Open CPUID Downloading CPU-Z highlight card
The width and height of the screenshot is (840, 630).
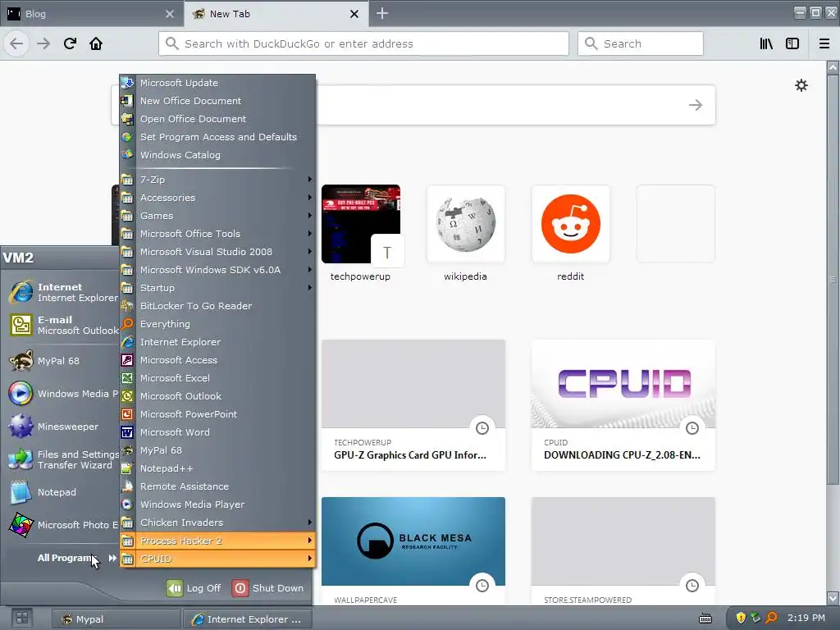pos(623,405)
